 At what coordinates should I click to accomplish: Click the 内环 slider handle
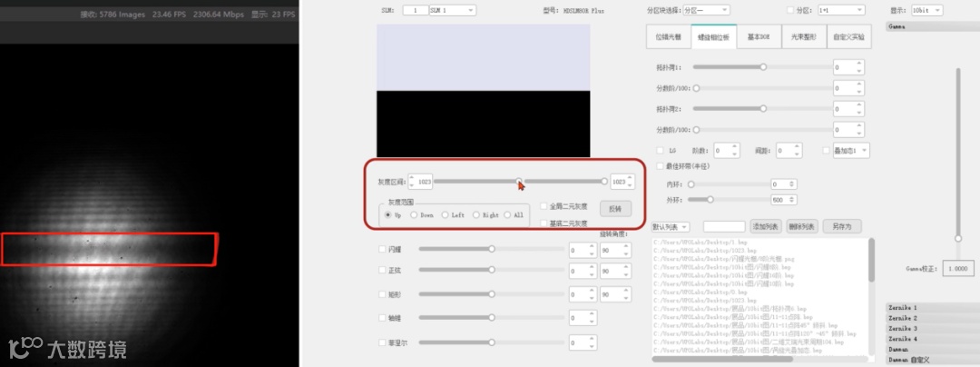tap(691, 184)
